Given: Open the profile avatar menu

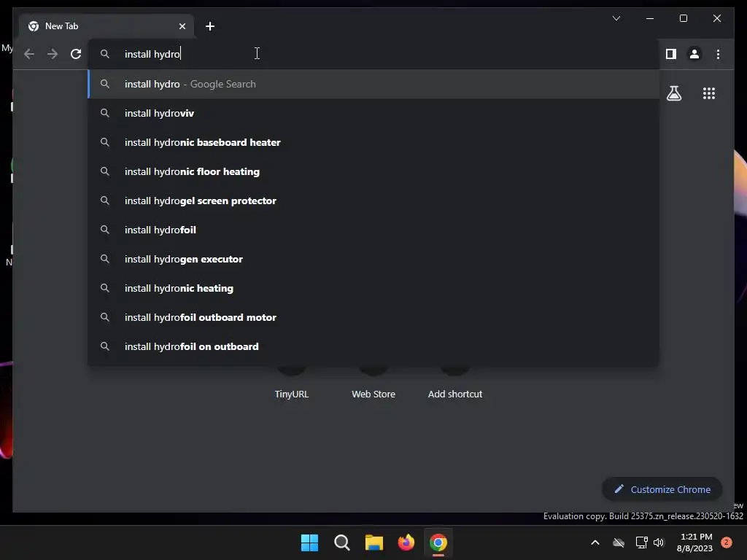Looking at the screenshot, I should 694,54.
